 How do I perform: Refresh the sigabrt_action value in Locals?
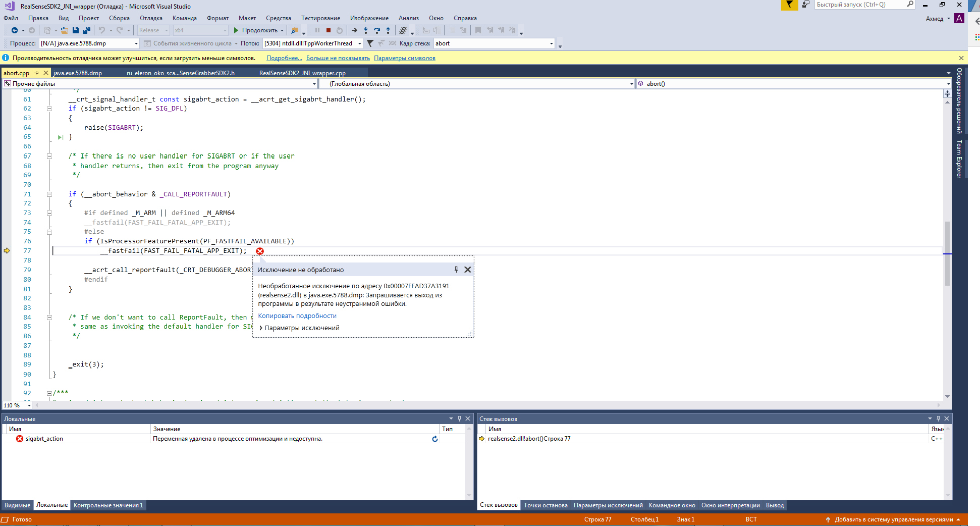[434, 439]
